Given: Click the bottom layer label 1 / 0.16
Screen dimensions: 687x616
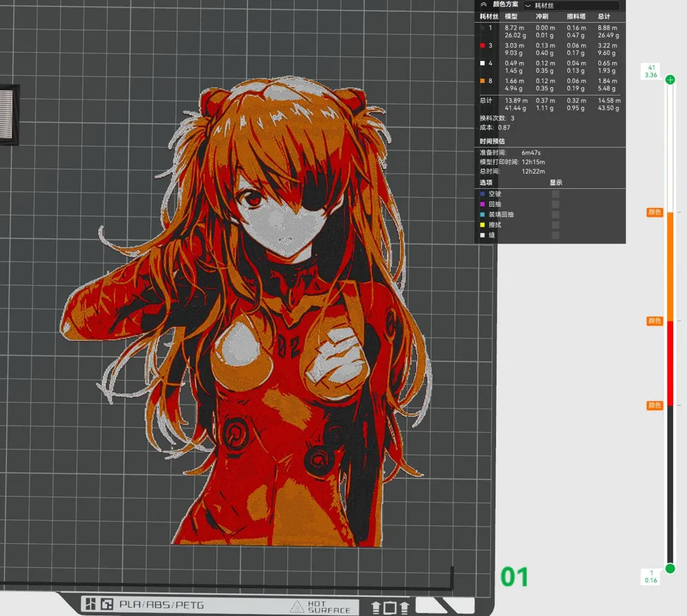Looking at the screenshot, I should click(x=651, y=577).
